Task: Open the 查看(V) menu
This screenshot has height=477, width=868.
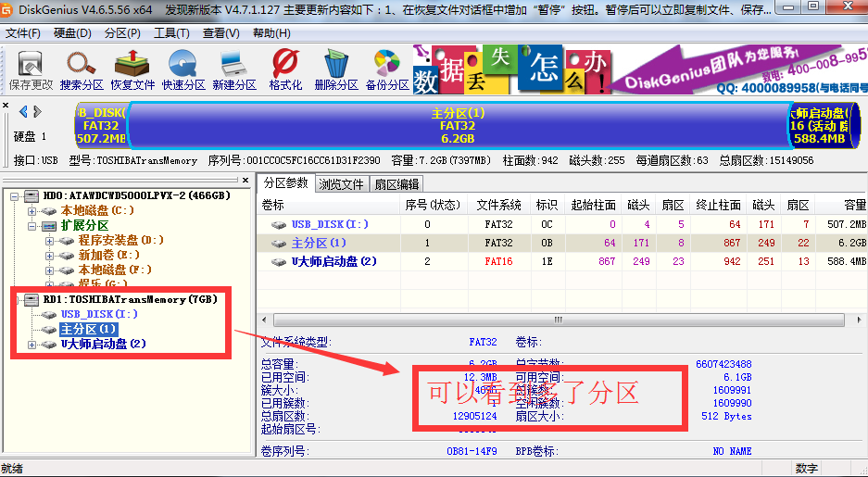Action: (x=220, y=33)
